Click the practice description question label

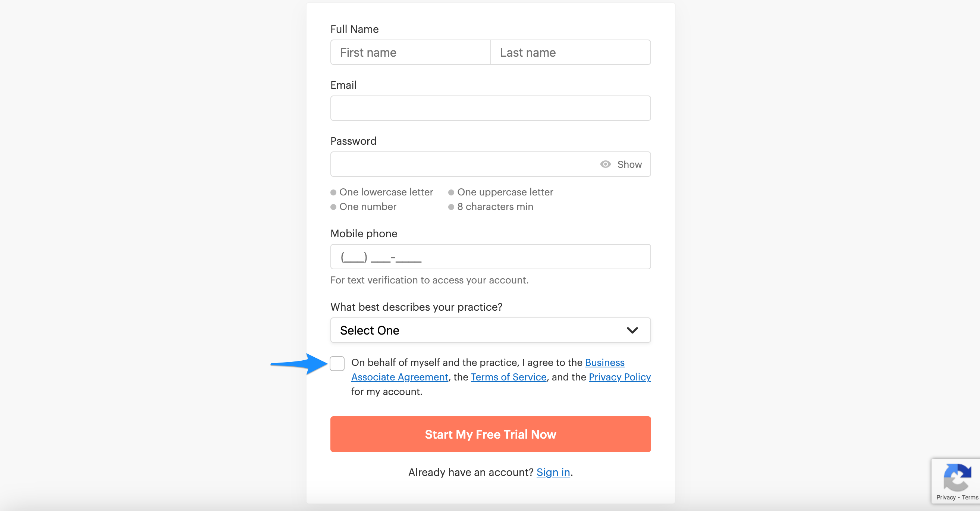[x=416, y=307]
